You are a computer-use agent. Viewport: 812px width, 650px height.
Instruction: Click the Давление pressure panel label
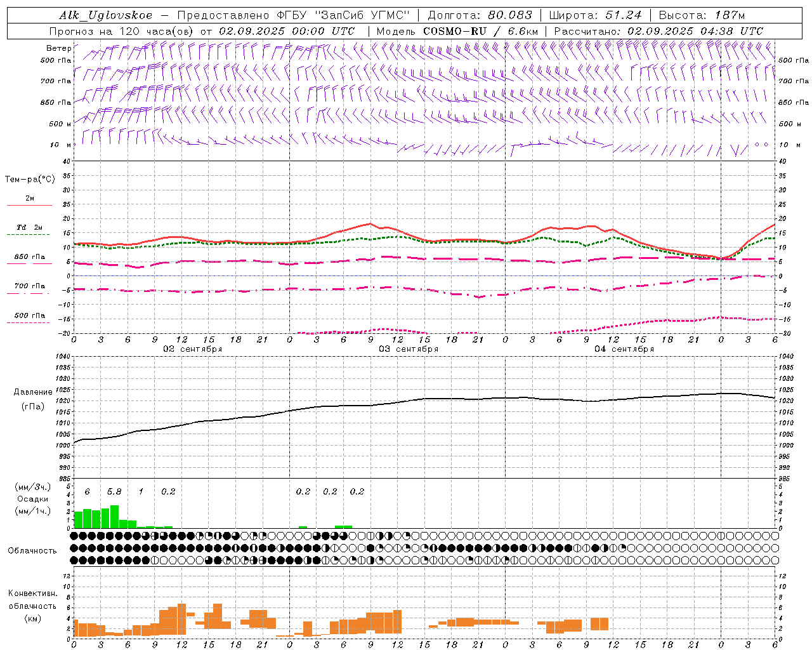32,392
